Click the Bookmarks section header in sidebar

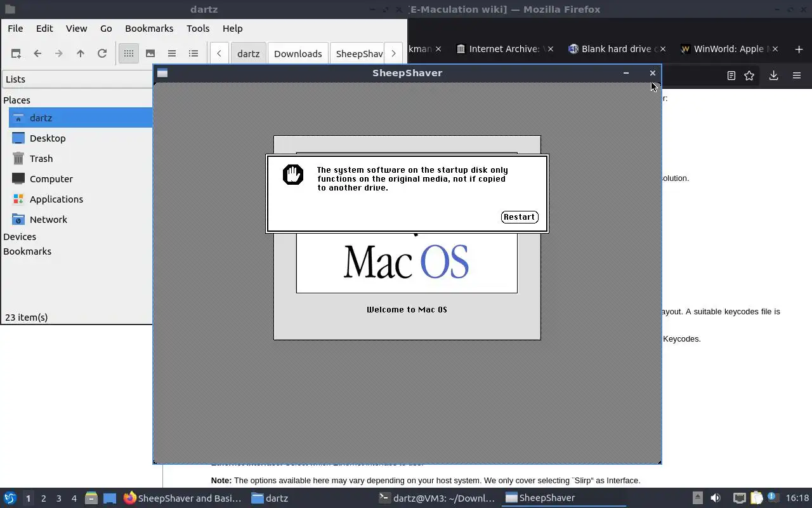point(27,251)
